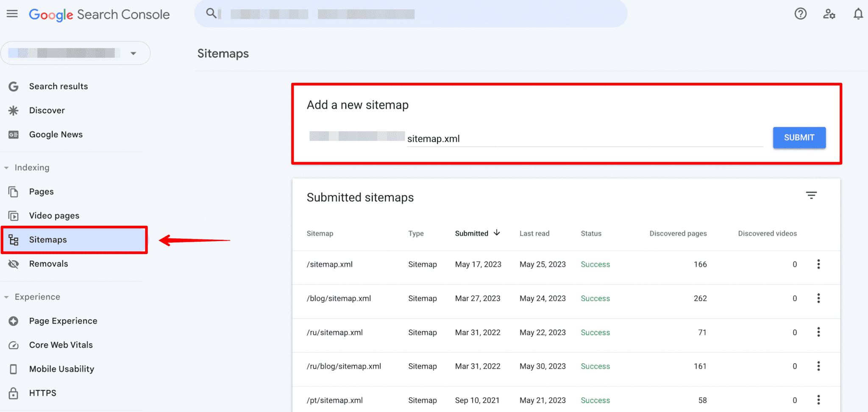
Task: Open the HTTPS report
Action: pyautogui.click(x=43, y=393)
